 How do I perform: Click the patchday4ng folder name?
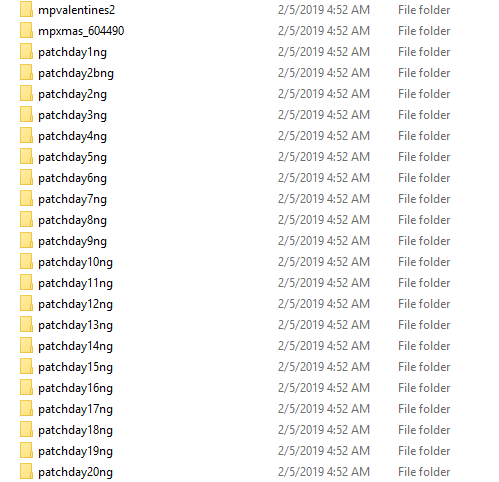[x=72, y=136]
